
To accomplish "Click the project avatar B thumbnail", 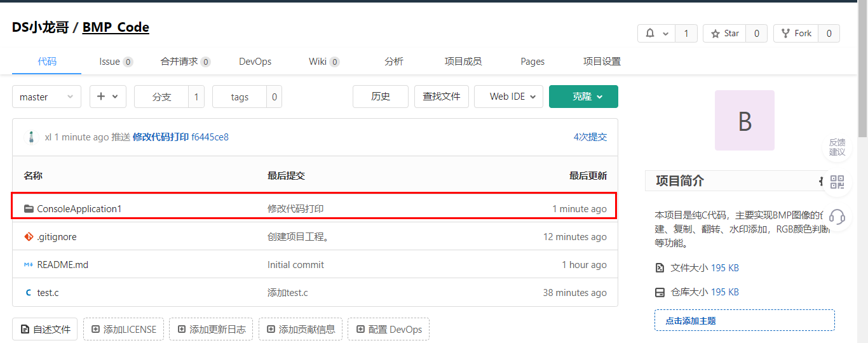I will 744,120.
